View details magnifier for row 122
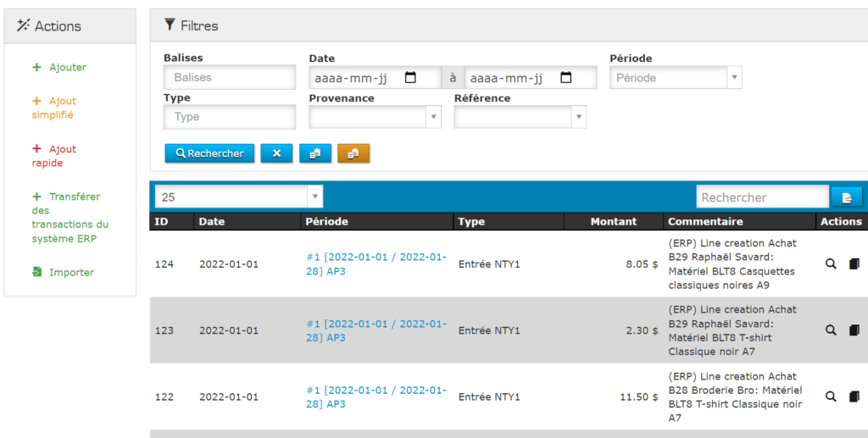868x438 pixels. pyautogui.click(x=831, y=396)
